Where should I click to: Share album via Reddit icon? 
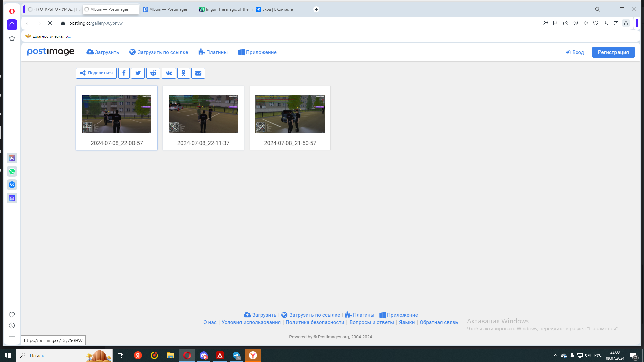click(153, 73)
